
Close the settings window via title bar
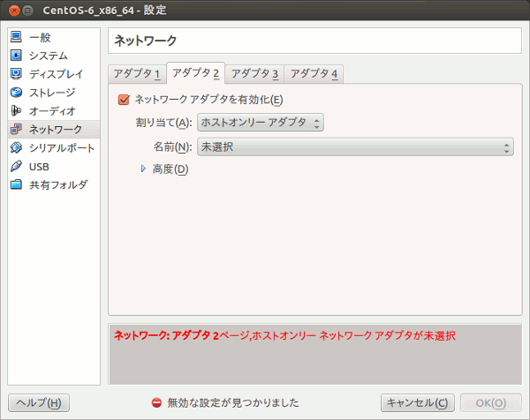[x=11, y=10]
